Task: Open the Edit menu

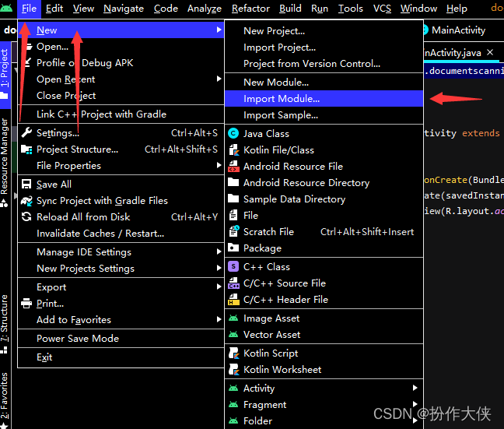Action: 54,9
